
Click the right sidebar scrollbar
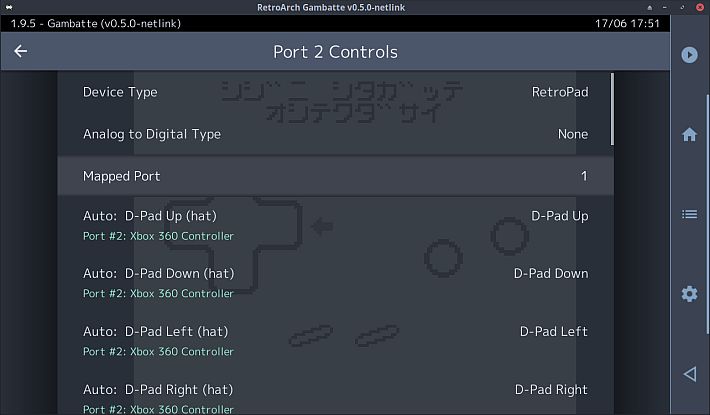click(708, 214)
